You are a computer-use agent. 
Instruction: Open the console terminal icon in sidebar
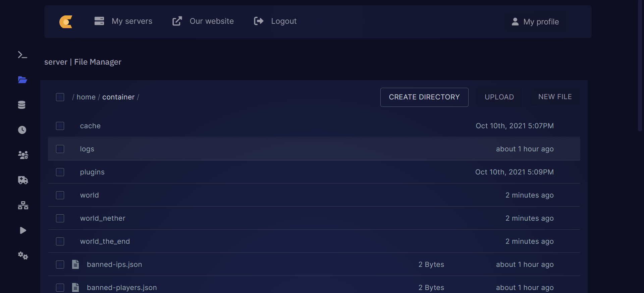(x=22, y=55)
